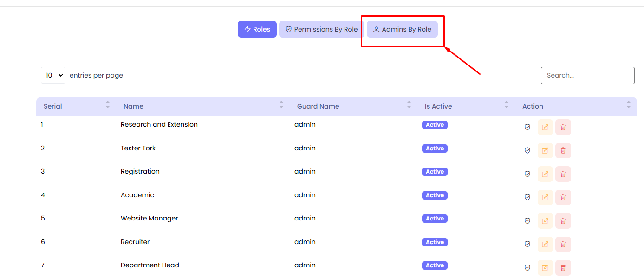Click the Active badge for Recruiter

(x=435, y=242)
